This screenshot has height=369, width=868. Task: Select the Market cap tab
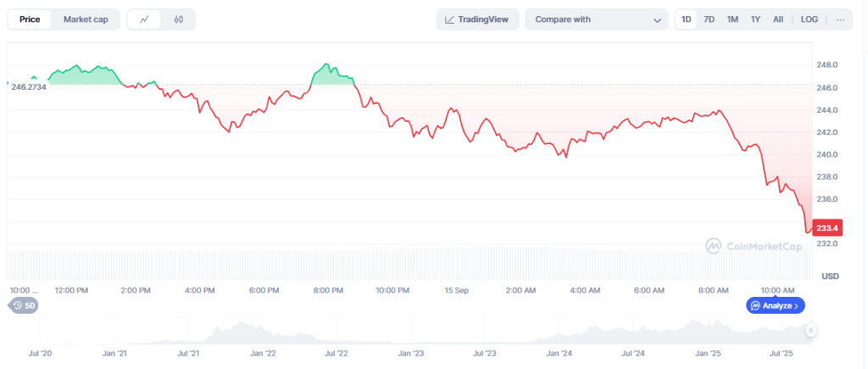[86, 20]
